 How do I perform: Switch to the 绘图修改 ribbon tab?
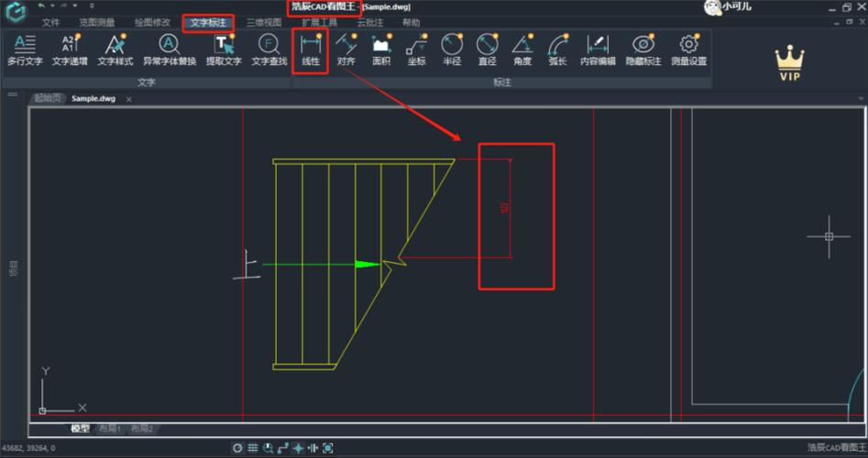(152, 23)
